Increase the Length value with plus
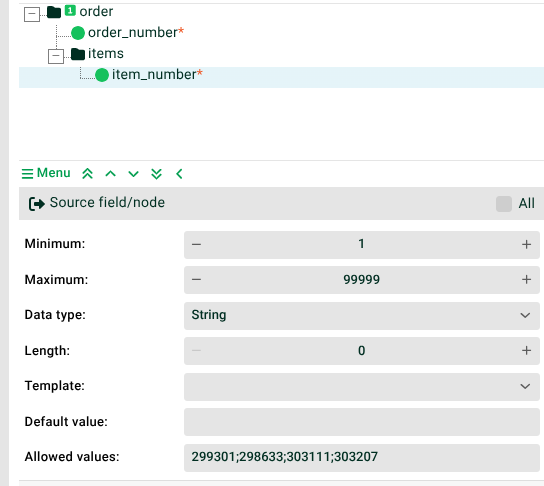This screenshot has height=486, width=544. point(526,351)
